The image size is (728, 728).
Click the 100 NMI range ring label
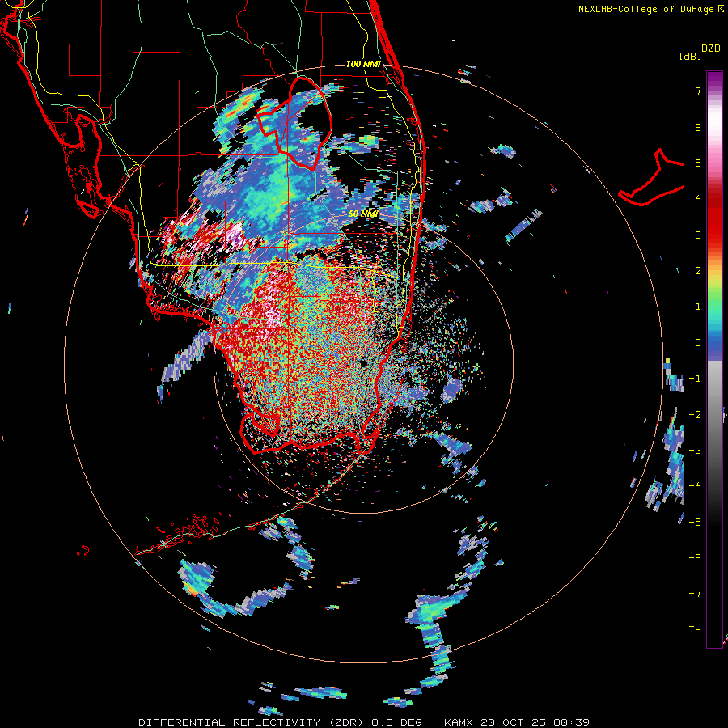[x=363, y=64]
